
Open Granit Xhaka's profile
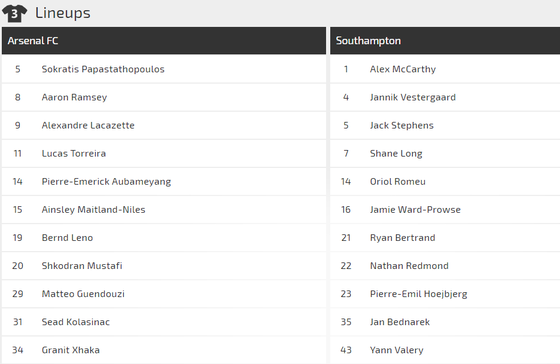click(x=70, y=350)
